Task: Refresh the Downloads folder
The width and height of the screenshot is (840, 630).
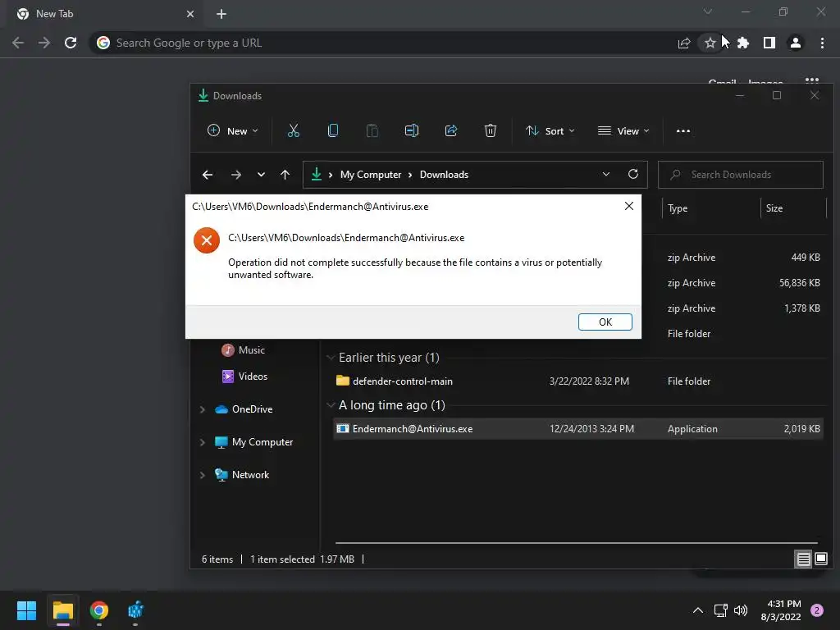Action: [633, 174]
